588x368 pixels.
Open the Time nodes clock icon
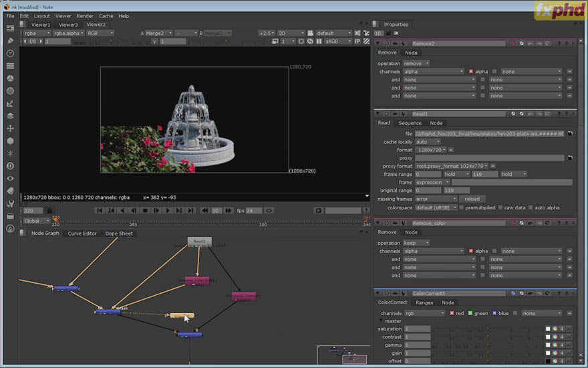(10, 54)
